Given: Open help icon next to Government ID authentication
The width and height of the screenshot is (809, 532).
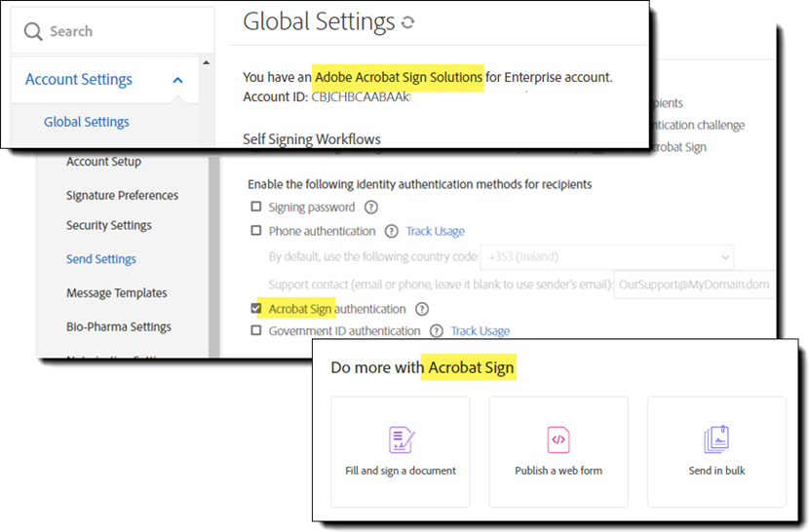Looking at the screenshot, I should point(437,330).
